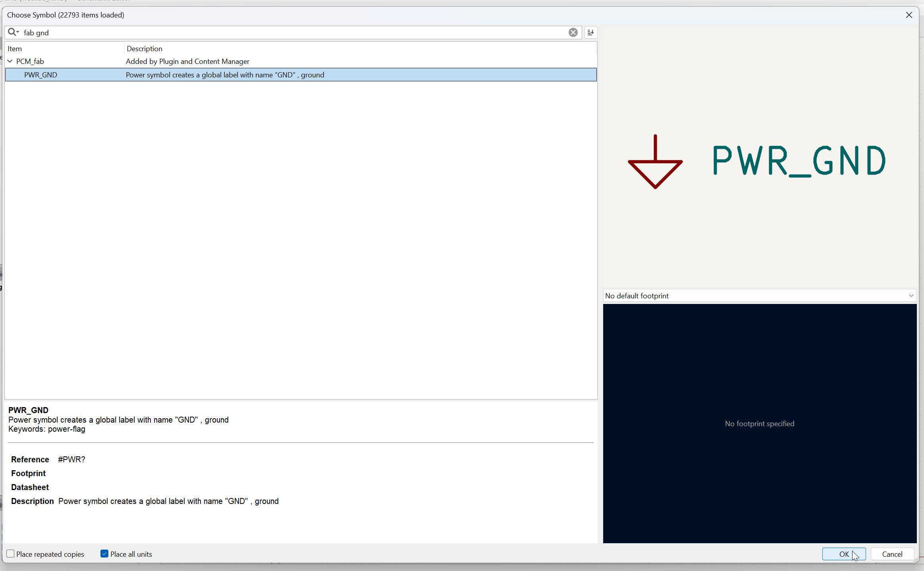Select the PCM_fab library row
This screenshot has height=571, width=924.
[x=30, y=62]
